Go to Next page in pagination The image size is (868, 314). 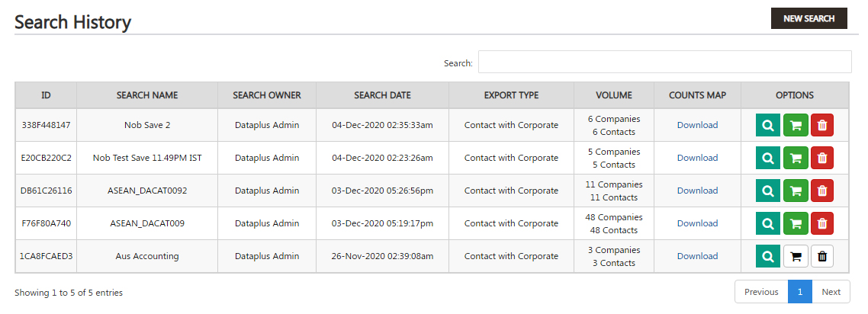coord(831,292)
